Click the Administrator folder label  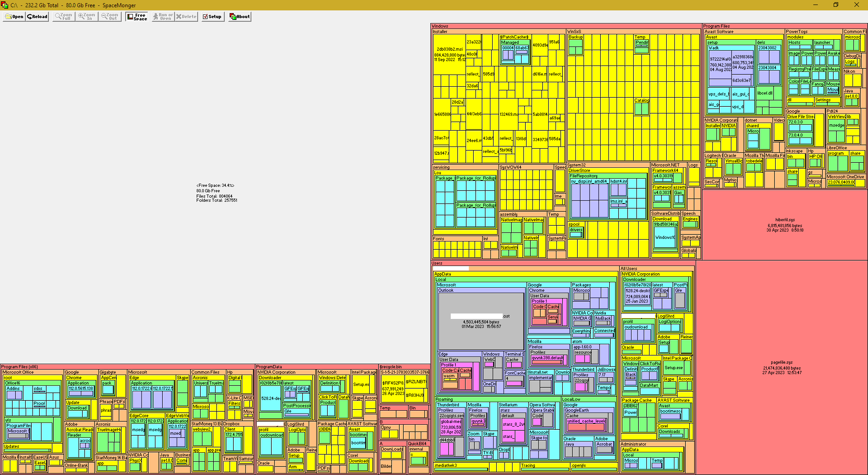pos(634,444)
